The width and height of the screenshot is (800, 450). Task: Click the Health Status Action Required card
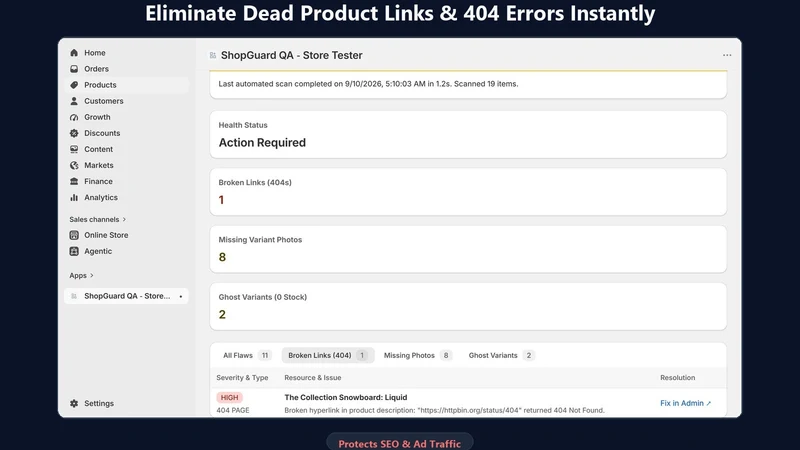coord(468,134)
